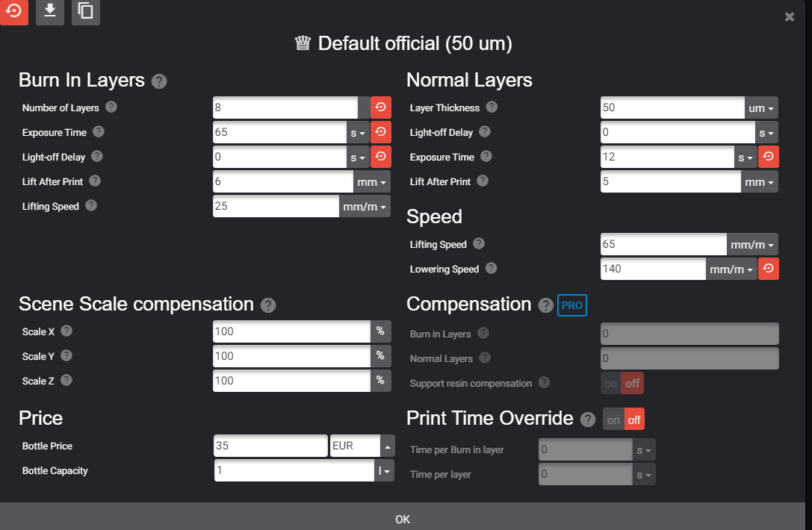Viewport: 812px width, 530px height.
Task: Click the duplicate profile copy icon
Action: click(85, 11)
